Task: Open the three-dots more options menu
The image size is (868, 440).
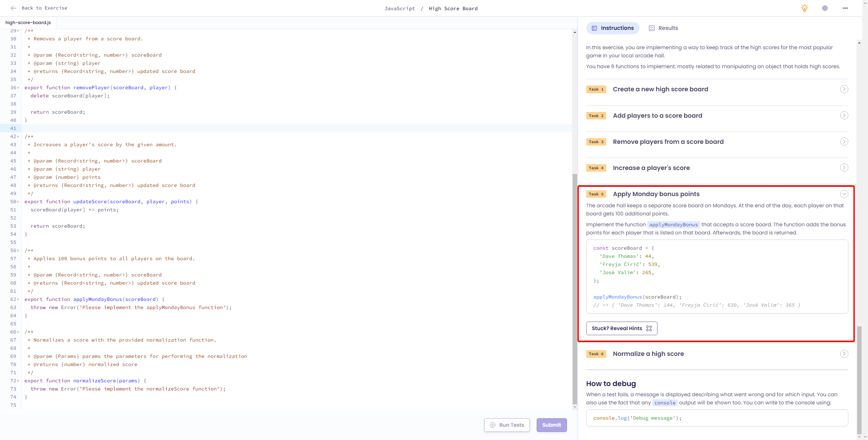Action: pos(845,8)
